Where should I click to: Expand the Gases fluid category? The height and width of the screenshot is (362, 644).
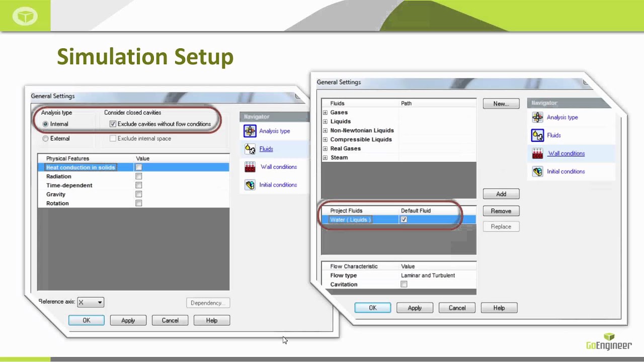tap(325, 113)
